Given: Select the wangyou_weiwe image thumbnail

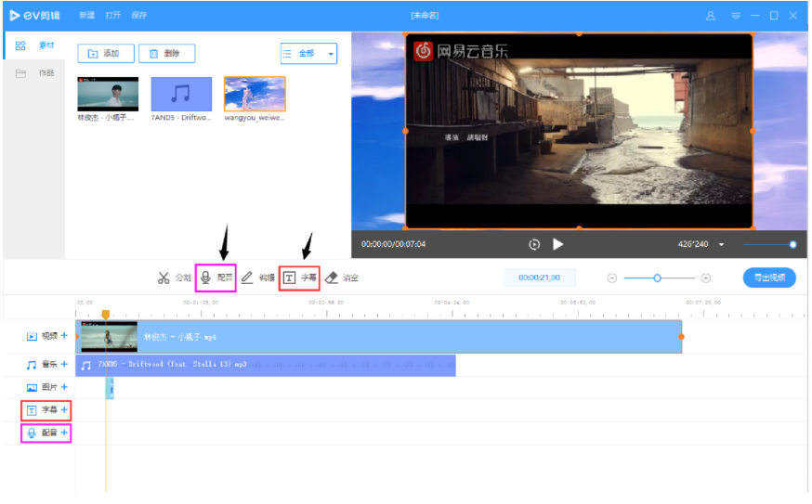Looking at the screenshot, I should [255, 94].
